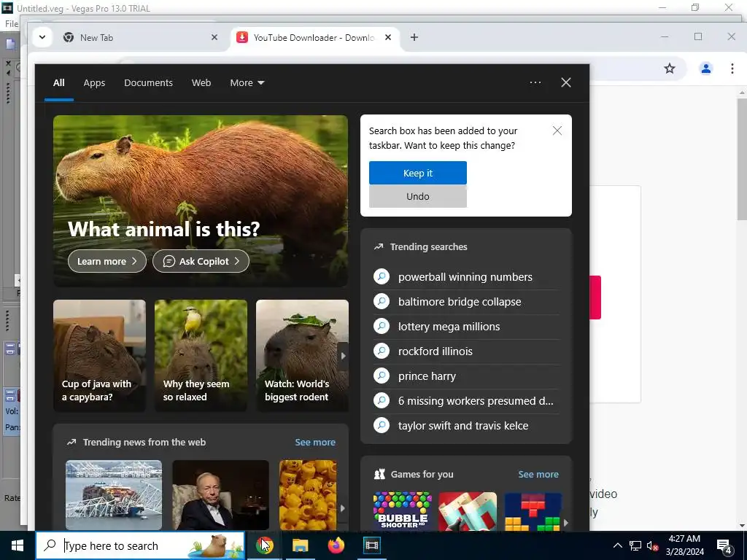The height and width of the screenshot is (560, 747).
Task: Select the Apps search filter tab
Action: pos(94,83)
